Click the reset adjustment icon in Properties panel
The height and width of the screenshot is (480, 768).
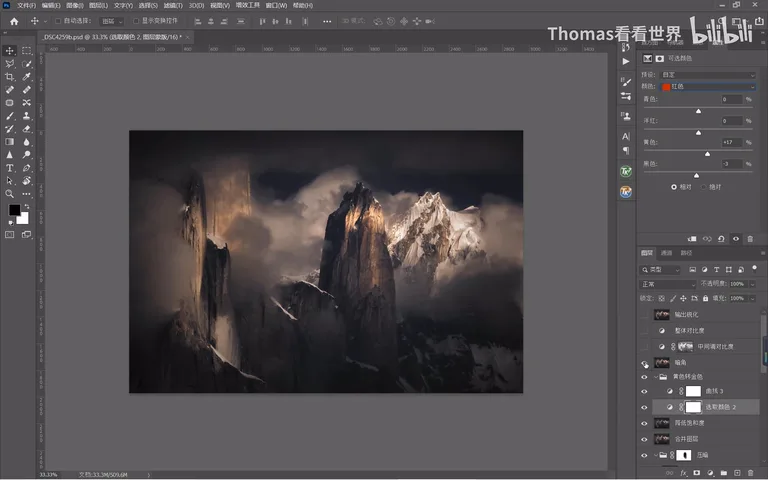pos(721,239)
